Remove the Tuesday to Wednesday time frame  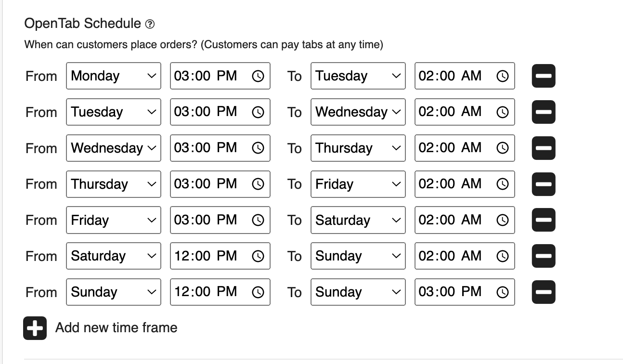[544, 112]
